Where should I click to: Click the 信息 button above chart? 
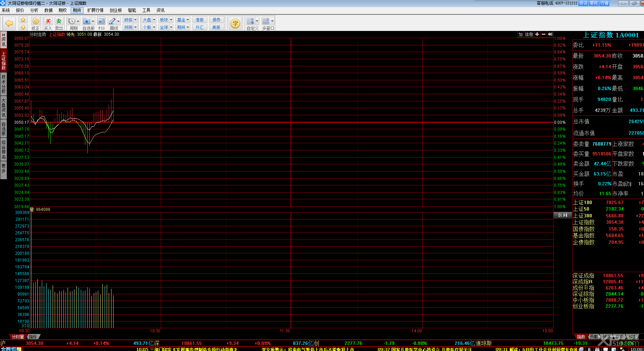(x=529, y=34)
